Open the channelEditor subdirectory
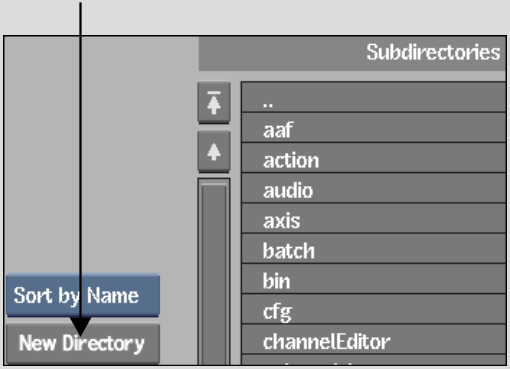This screenshot has height=369, width=510. pyautogui.click(x=374, y=339)
